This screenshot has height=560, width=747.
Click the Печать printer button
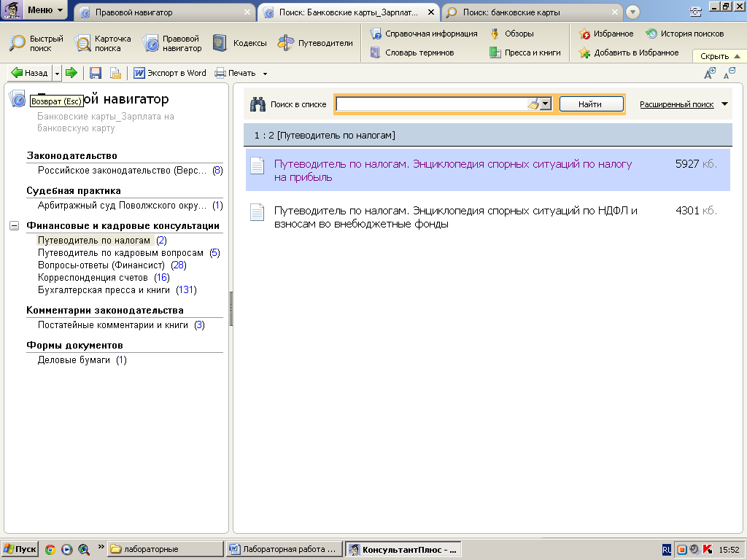236,73
